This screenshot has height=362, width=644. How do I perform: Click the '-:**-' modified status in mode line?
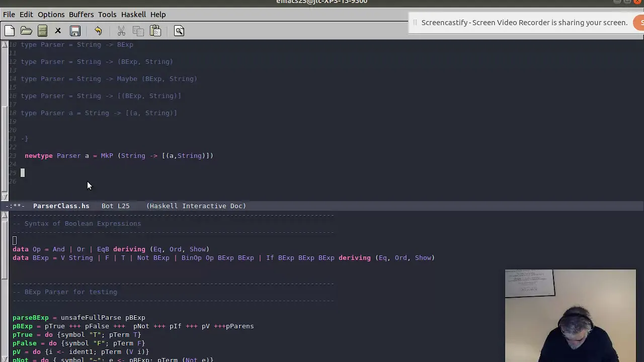15,206
